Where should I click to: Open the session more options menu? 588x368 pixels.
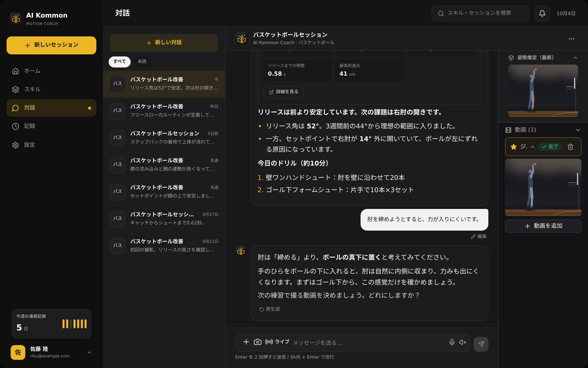(x=571, y=39)
